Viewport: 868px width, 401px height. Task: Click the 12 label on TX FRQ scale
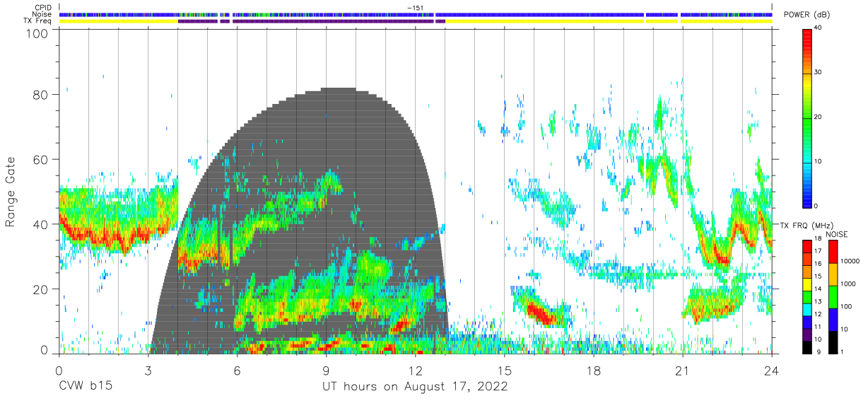click(x=819, y=313)
